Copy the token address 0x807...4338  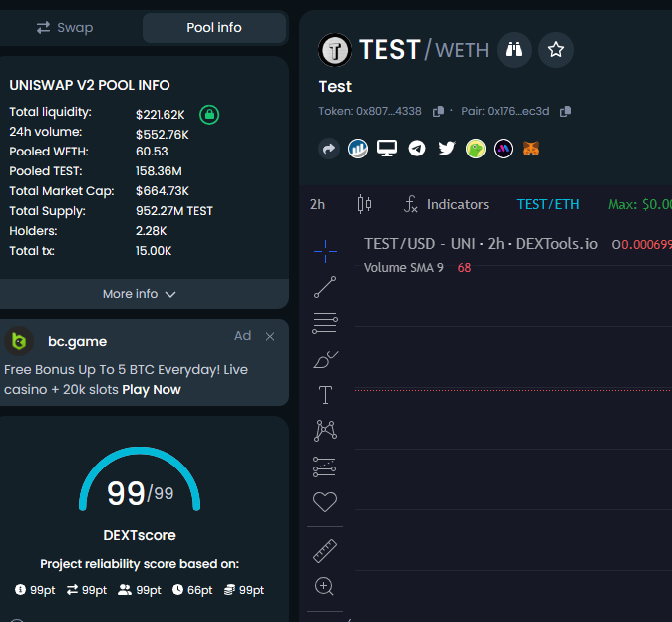[x=438, y=112]
